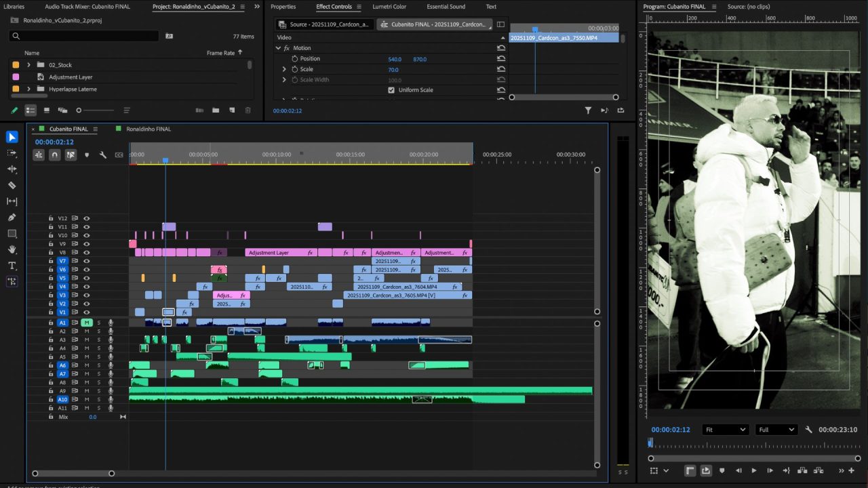
Task: Uncheck the Uniform Scale checkbox
Action: click(x=391, y=90)
